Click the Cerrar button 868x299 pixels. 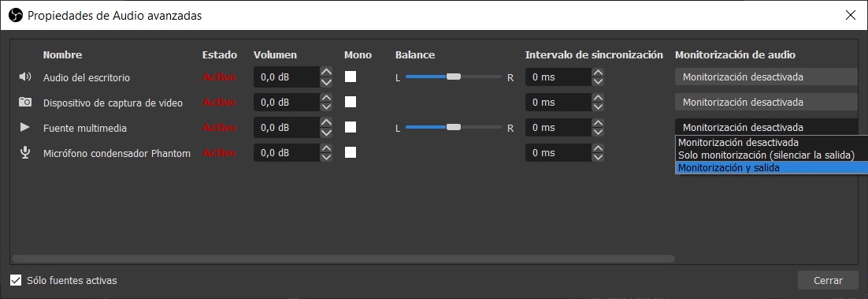[828, 280]
